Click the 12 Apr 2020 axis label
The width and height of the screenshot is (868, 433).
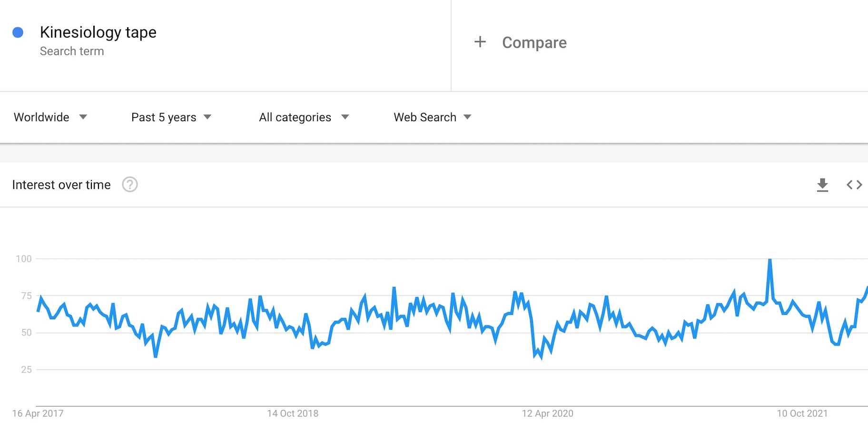pyautogui.click(x=547, y=413)
